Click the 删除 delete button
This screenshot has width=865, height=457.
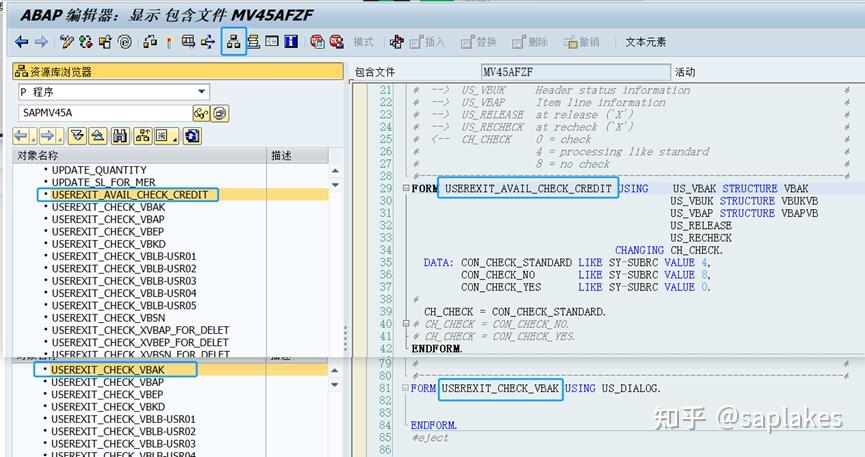point(530,42)
